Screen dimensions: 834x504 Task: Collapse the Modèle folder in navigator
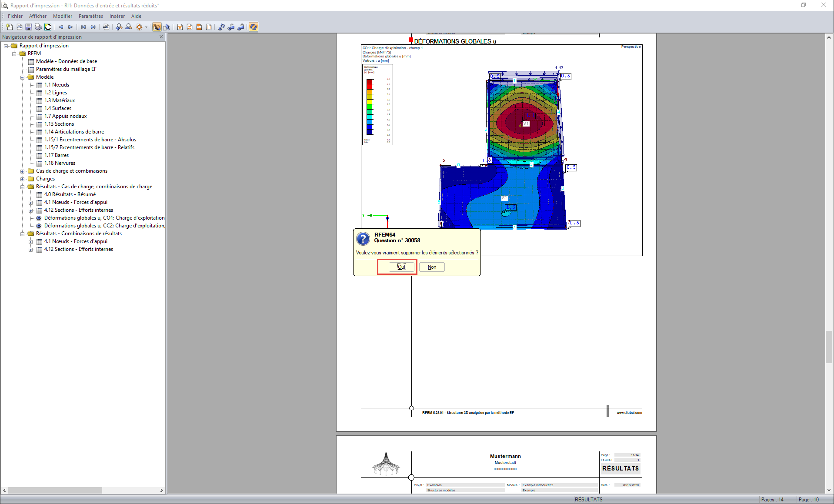[22, 77]
